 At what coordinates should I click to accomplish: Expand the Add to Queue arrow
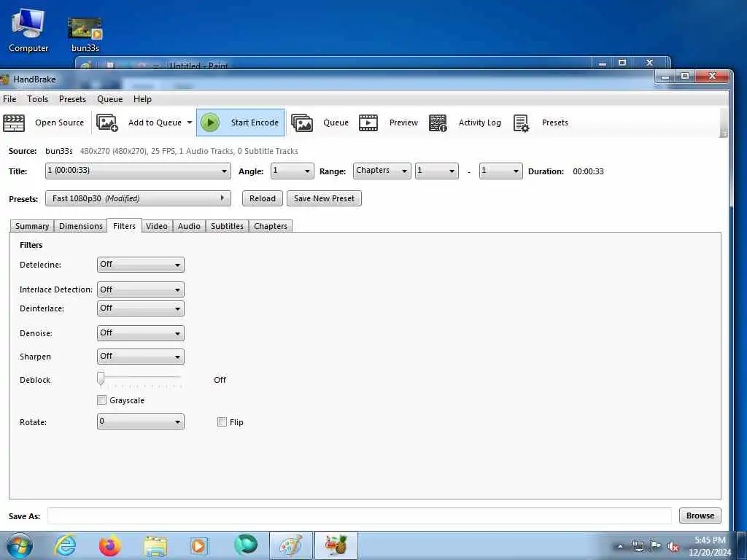tap(189, 122)
